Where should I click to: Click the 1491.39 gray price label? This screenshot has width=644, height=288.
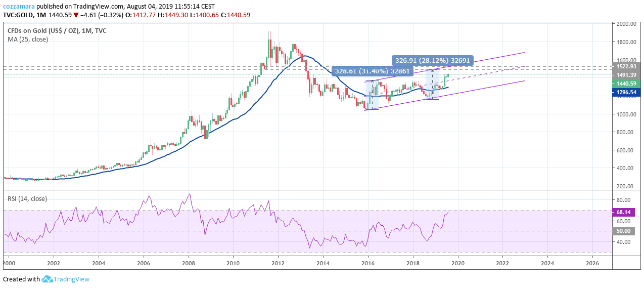tap(626, 75)
